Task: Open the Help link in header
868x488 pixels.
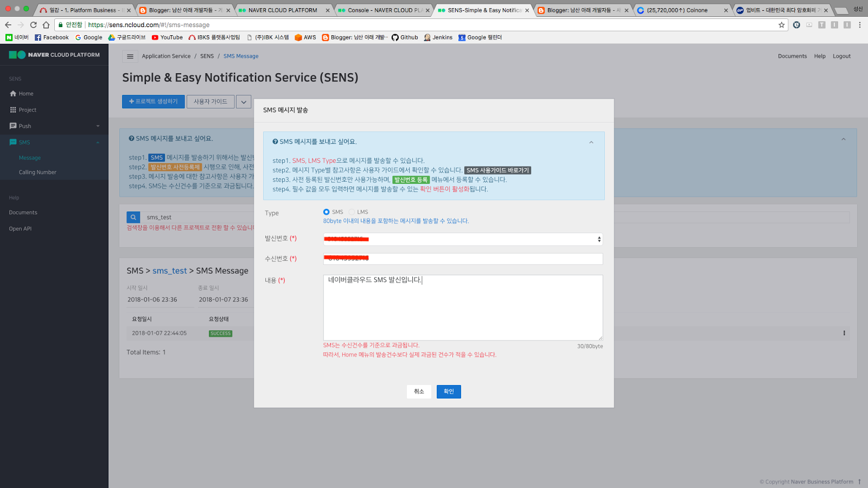Action: click(x=820, y=56)
